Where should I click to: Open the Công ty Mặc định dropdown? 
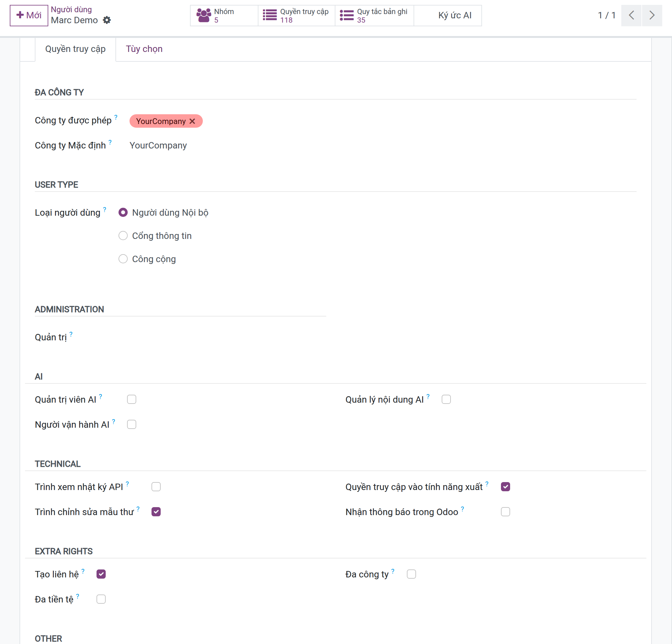coord(226,145)
